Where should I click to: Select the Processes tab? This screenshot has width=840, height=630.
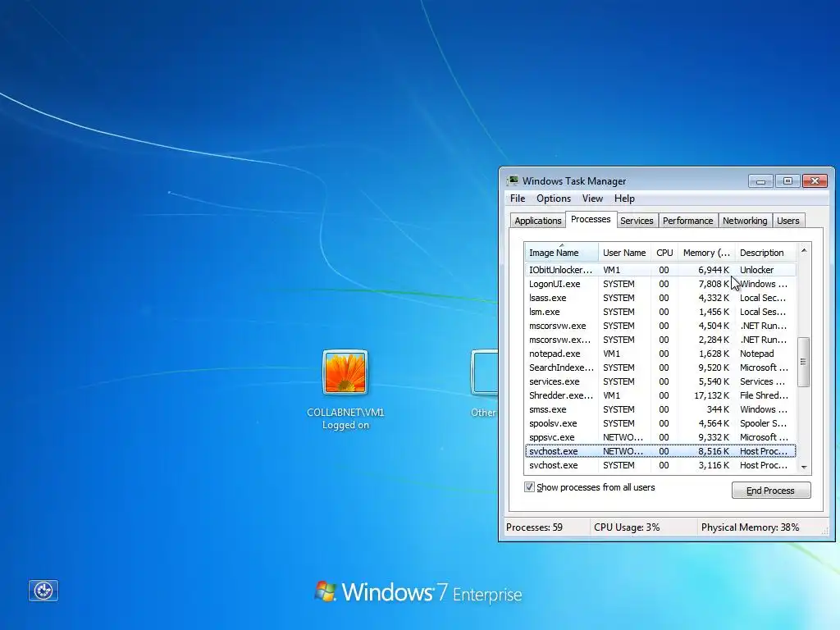pyautogui.click(x=591, y=219)
